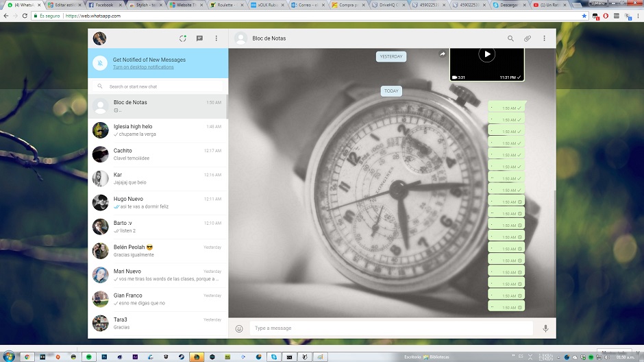Click 'Turn on desktop notifications' link
The width and height of the screenshot is (644, 362).
143,67
